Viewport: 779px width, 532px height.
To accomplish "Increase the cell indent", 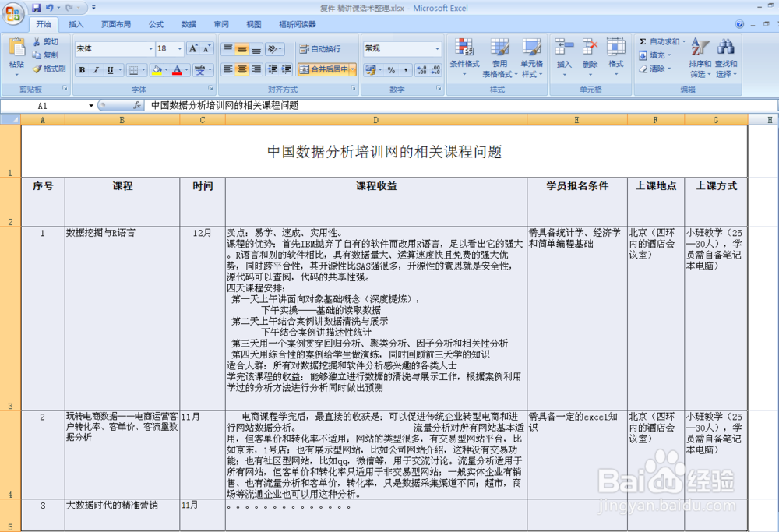I will (287, 69).
